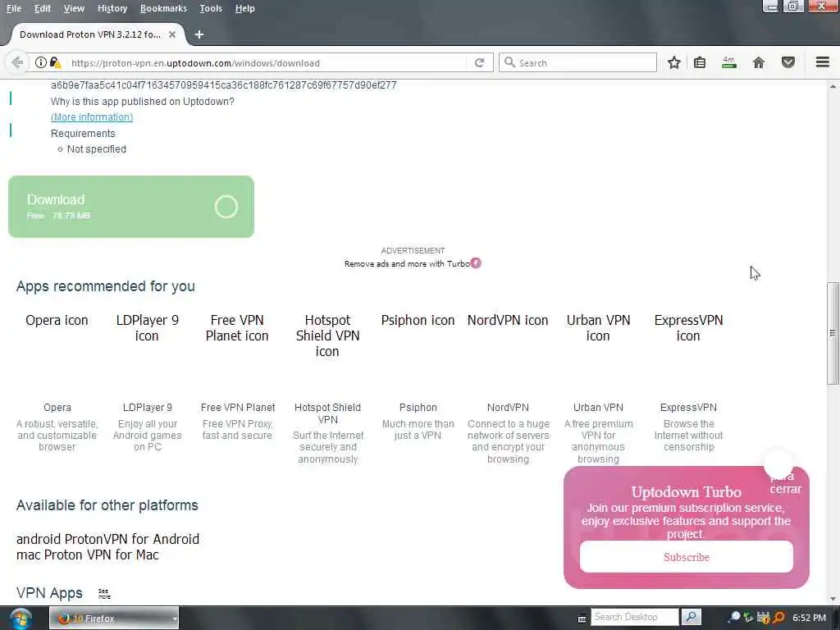Save page to Pocket
This screenshot has height=630, width=840.
(x=788, y=62)
